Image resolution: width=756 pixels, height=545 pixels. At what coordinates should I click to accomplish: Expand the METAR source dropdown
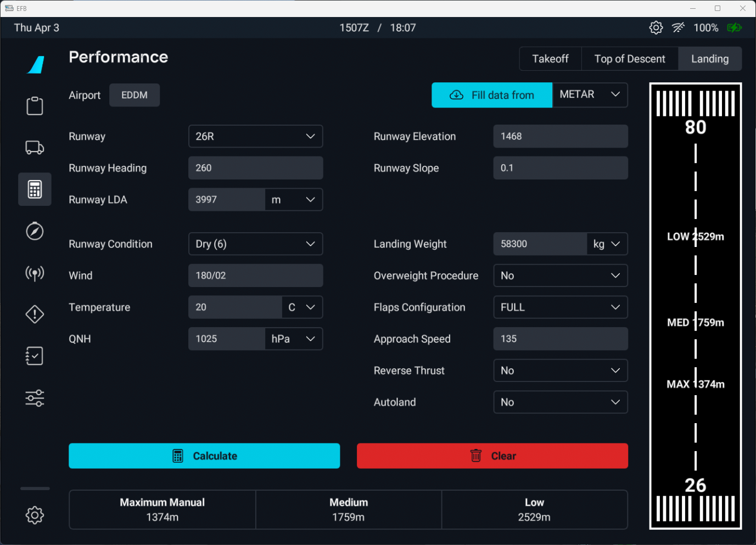pos(590,95)
